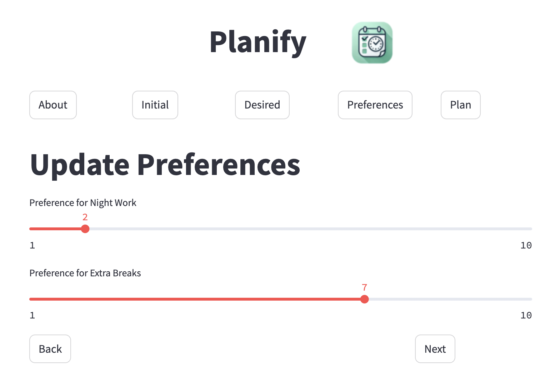Click the Extra Breaks value indicator 7
555x392 pixels.
click(364, 287)
